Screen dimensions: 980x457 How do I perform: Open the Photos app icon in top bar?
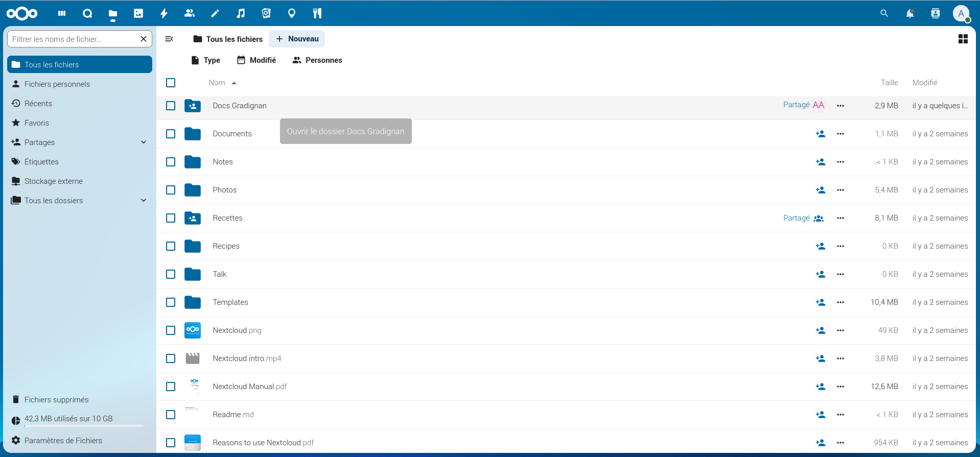coord(138,13)
